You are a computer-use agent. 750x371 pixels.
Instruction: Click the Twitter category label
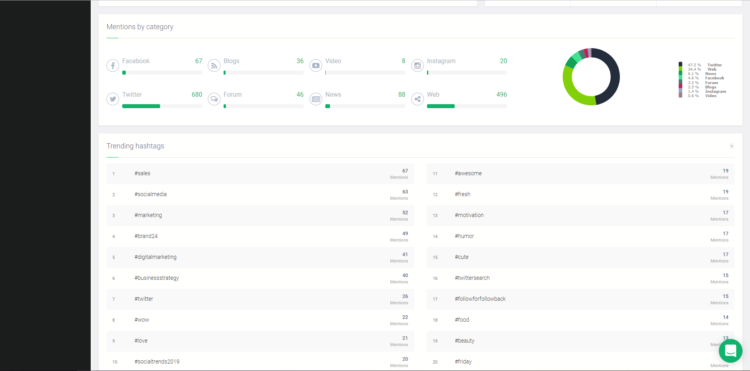[x=132, y=95]
